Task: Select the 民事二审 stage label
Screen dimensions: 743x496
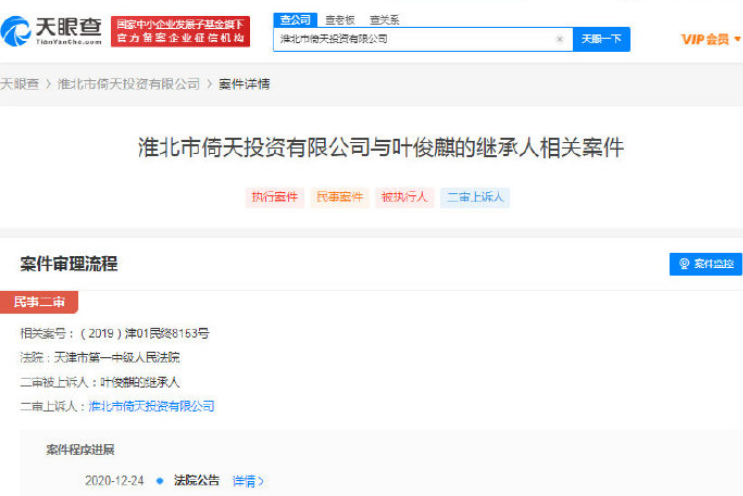Action: (39, 301)
